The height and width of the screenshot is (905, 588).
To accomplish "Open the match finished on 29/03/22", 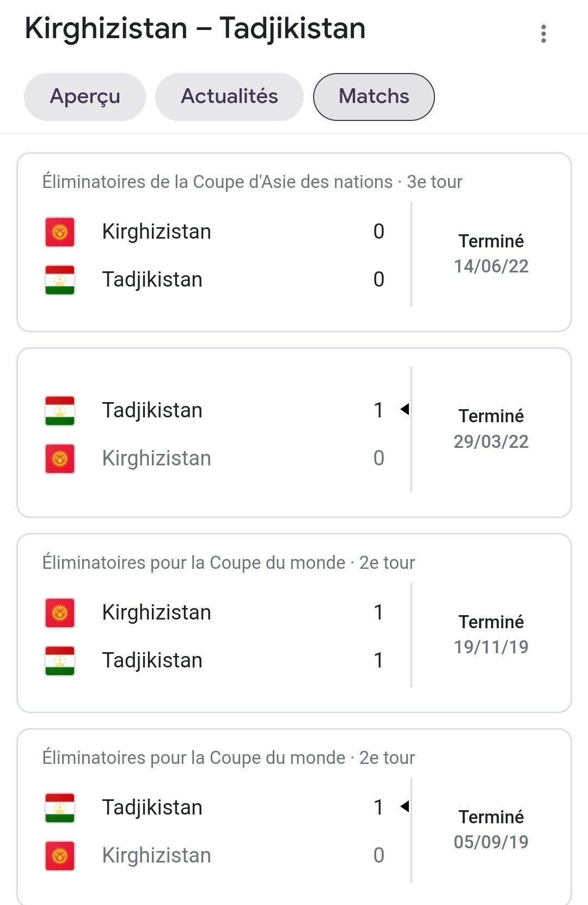I will pyautogui.click(x=295, y=433).
